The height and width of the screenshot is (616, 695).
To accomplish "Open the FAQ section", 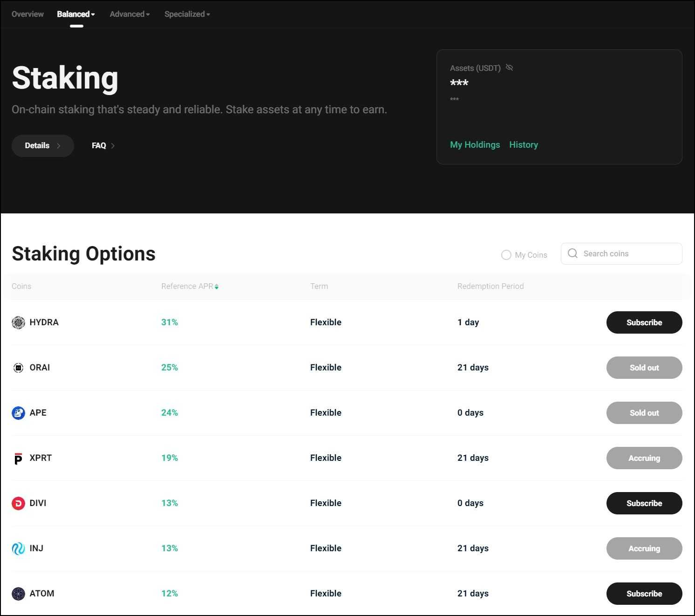I will tap(99, 145).
